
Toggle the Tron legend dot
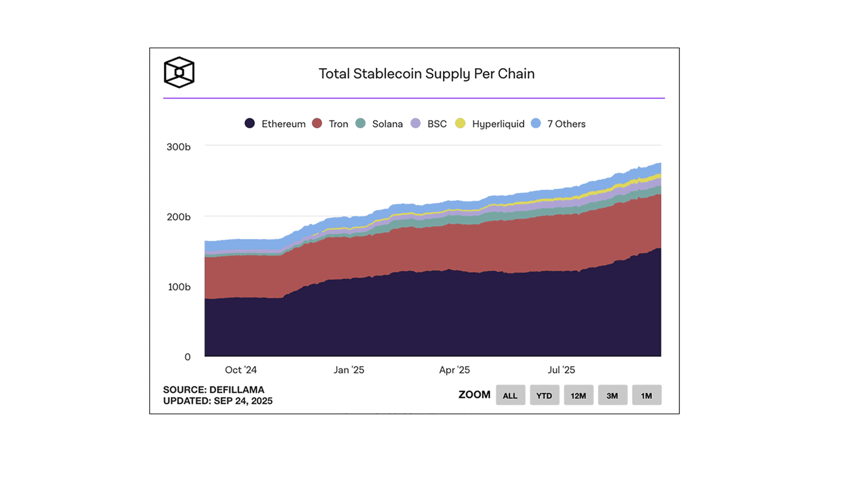coord(317,124)
